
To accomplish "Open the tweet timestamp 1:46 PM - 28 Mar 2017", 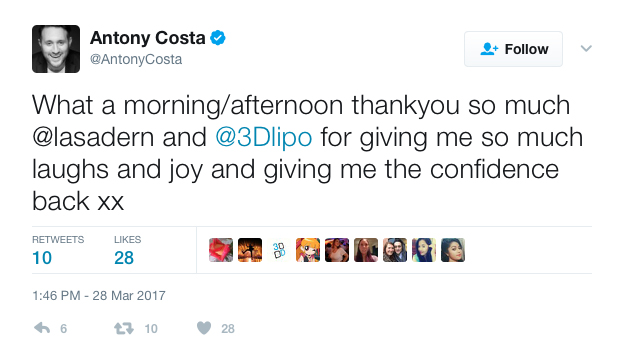I will coord(99,295).
